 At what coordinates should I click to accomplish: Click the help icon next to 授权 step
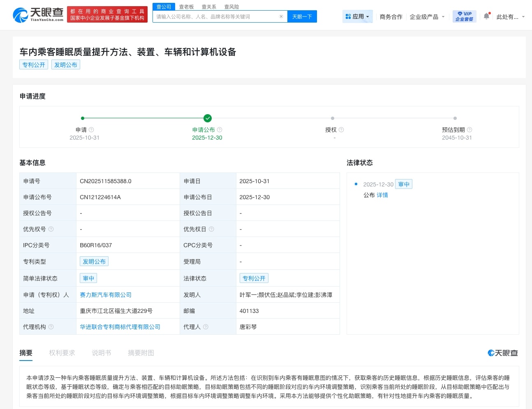[x=342, y=130]
